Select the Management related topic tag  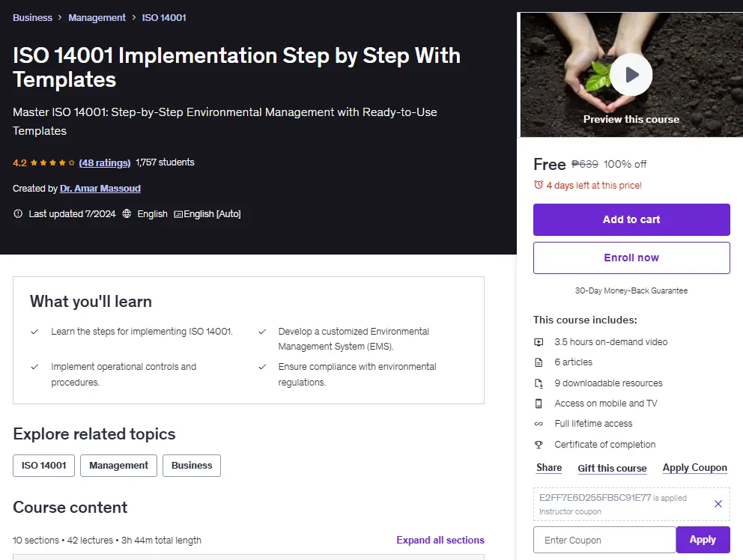pos(118,465)
